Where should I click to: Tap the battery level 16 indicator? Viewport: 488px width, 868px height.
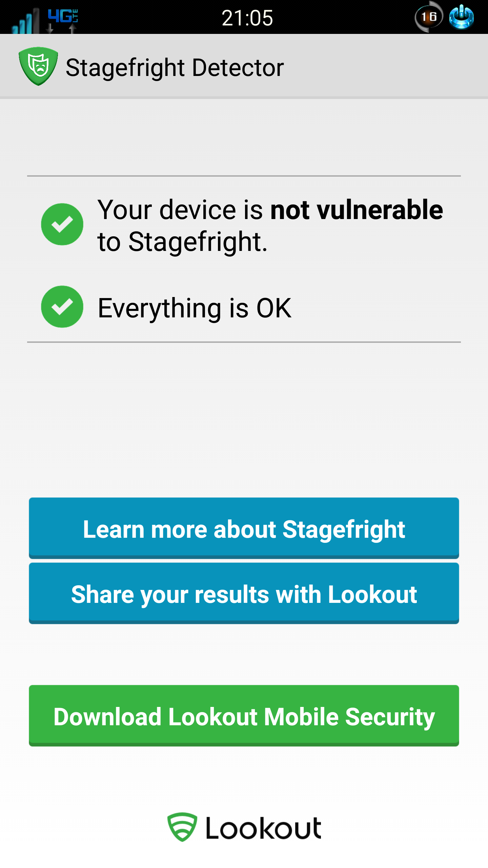[429, 17]
